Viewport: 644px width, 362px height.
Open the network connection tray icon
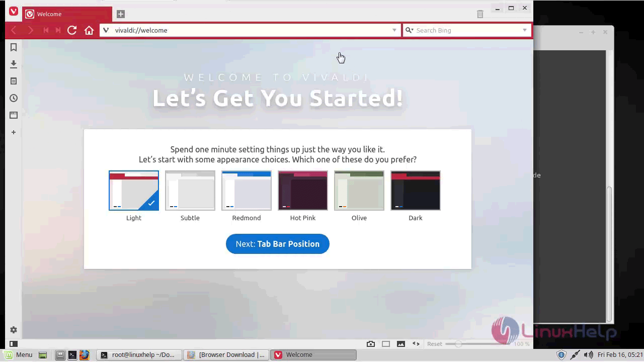575,355
